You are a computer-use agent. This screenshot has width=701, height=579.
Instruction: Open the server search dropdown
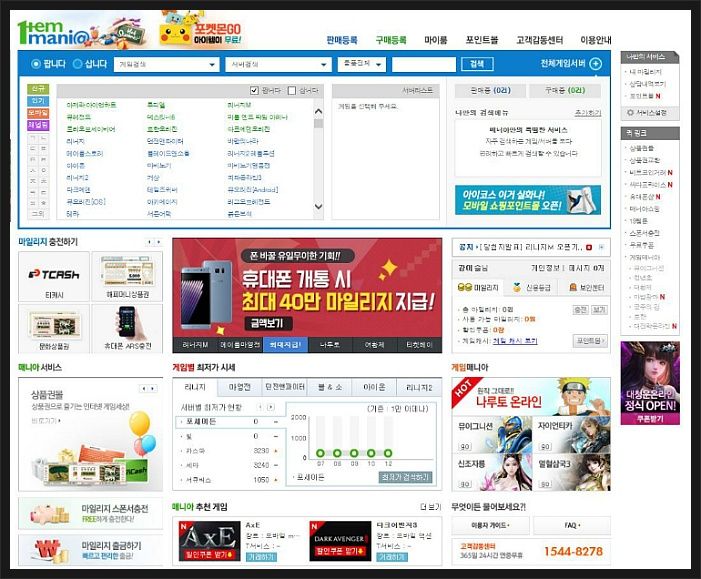coord(279,64)
